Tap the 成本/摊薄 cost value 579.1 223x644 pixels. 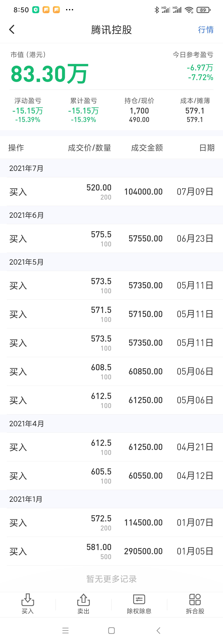195,111
